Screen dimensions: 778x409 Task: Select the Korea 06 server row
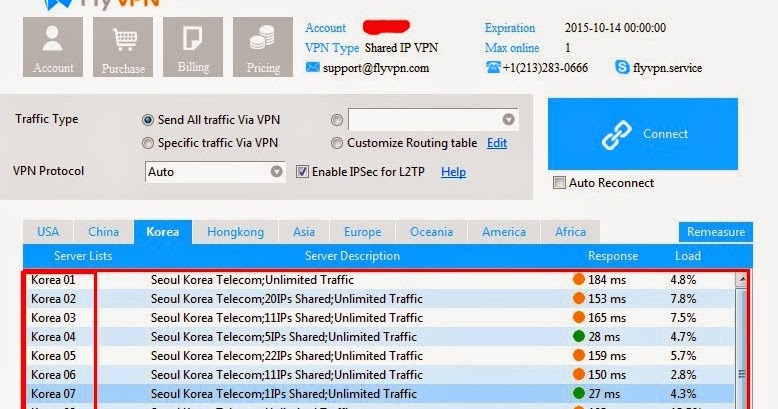[x=380, y=374]
